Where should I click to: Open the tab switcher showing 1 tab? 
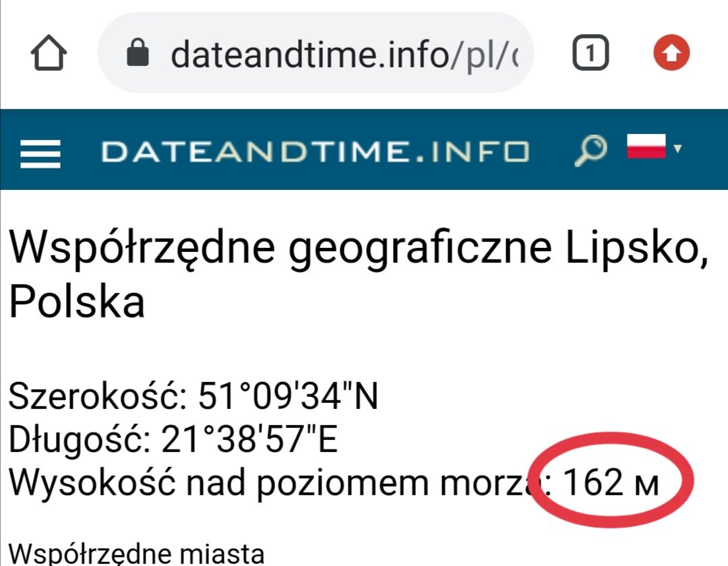point(590,54)
